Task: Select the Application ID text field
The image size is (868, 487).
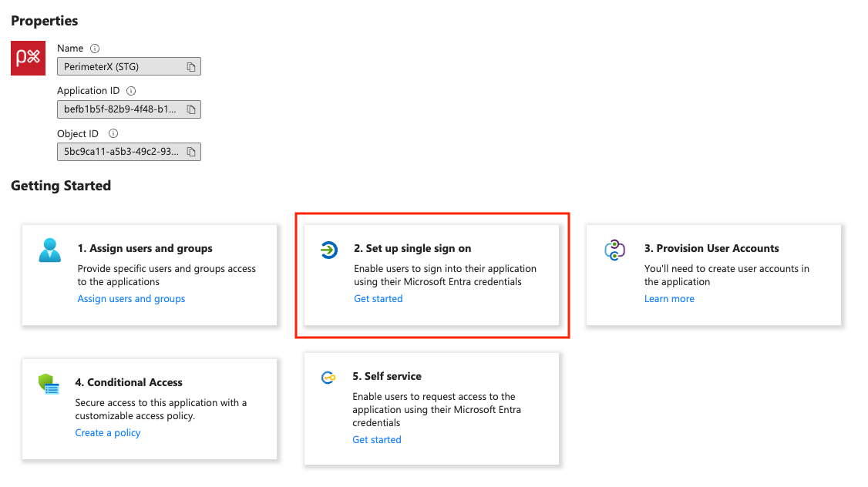Action: pyautogui.click(x=119, y=109)
